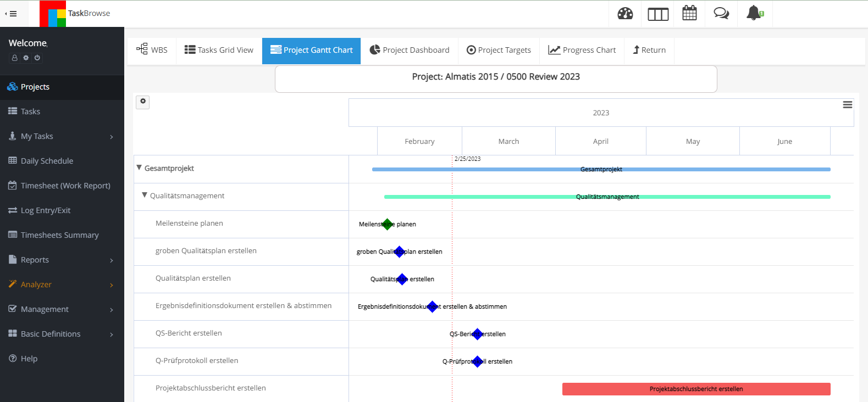
Task: Click the 2023 year header
Action: tap(601, 113)
